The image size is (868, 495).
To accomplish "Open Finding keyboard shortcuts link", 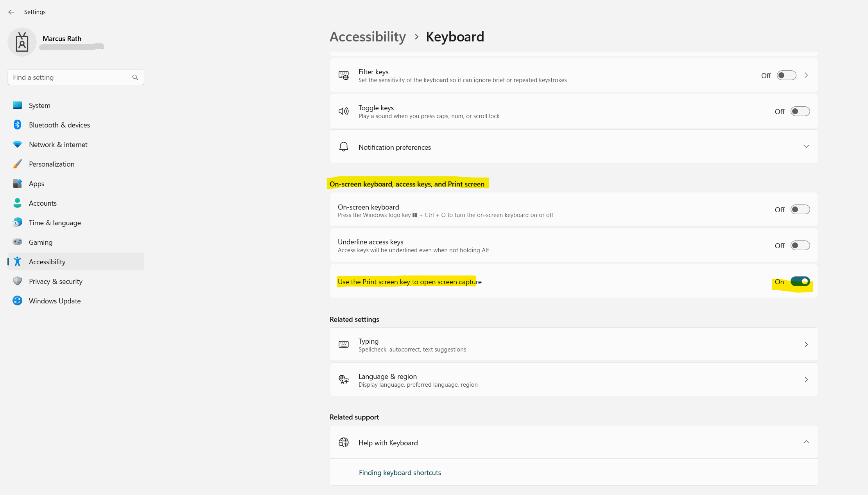I will click(400, 473).
